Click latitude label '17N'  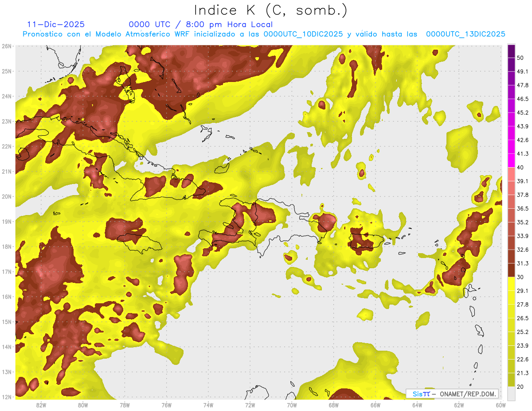click(x=7, y=271)
